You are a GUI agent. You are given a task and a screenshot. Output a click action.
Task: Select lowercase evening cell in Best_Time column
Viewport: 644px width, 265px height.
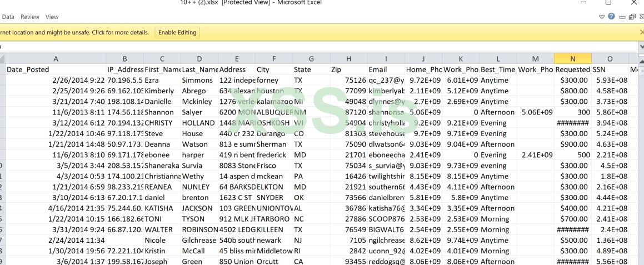pyautogui.click(x=498, y=166)
